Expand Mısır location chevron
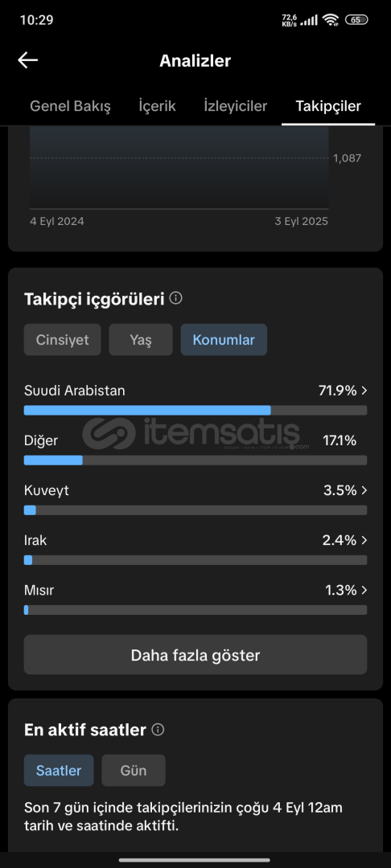391x868 pixels. tap(364, 590)
